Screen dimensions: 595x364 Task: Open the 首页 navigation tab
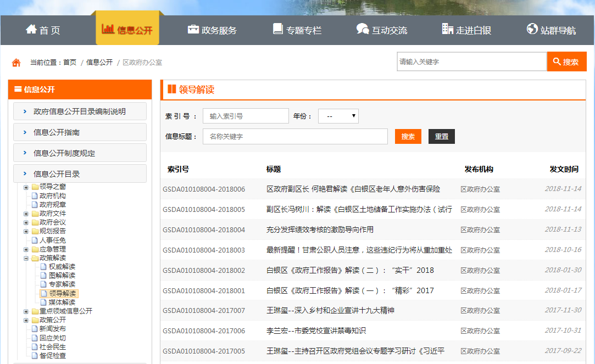click(43, 30)
